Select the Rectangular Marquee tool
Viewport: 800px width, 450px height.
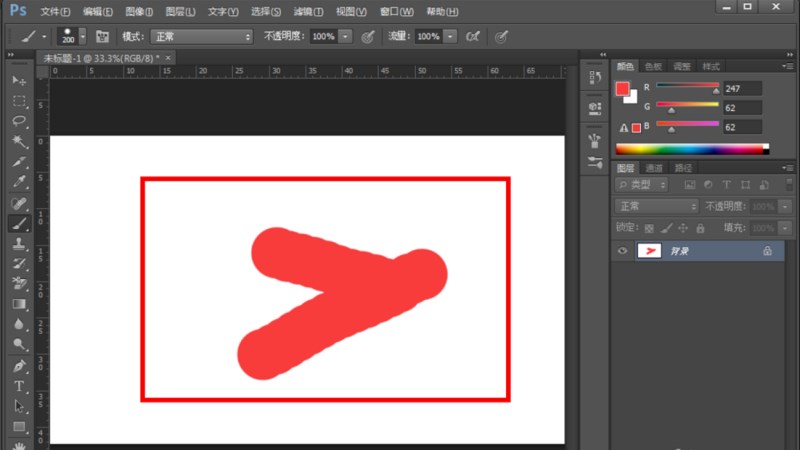19,101
